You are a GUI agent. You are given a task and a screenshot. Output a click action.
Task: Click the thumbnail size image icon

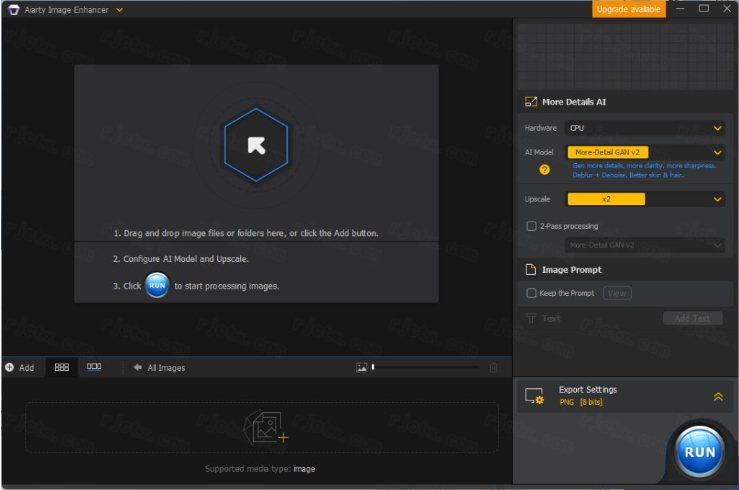[361, 367]
